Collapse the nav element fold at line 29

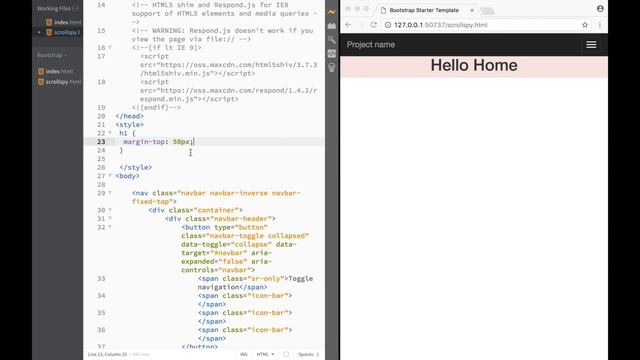click(110, 193)
